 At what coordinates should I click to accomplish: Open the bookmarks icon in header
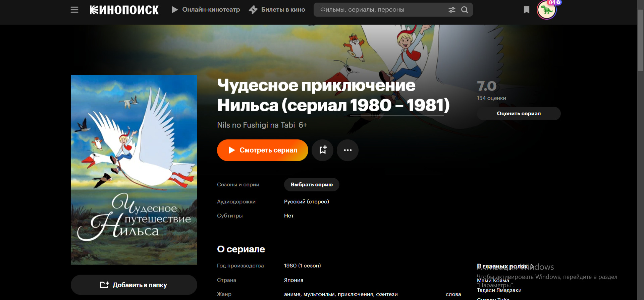pos(527,10)
